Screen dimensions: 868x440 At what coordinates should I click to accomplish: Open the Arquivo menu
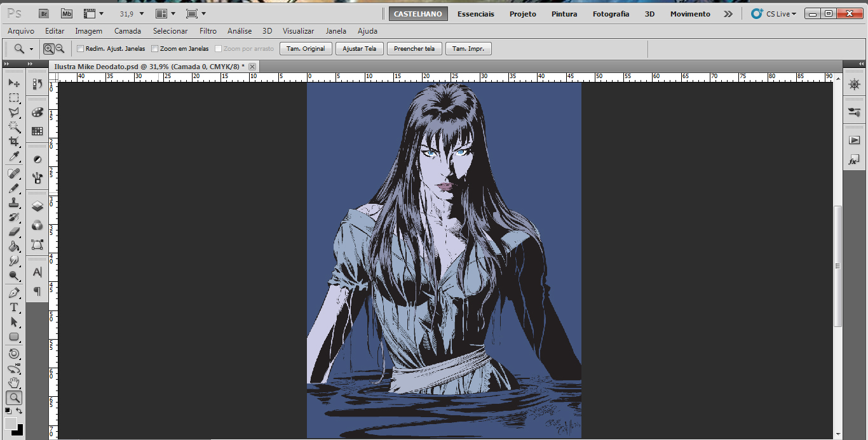pyautogui.click(x=21, y=30)
